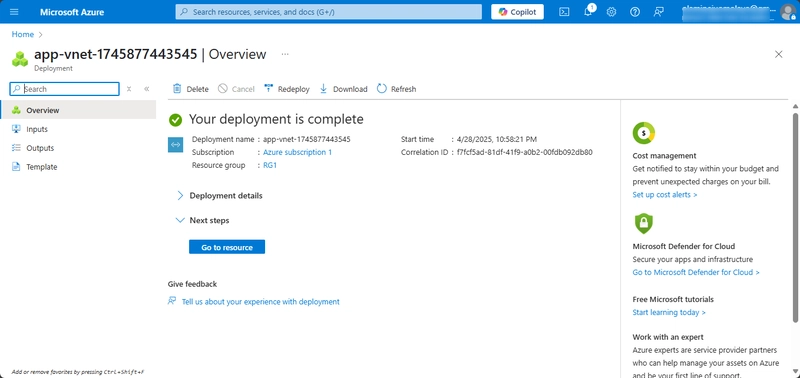Click the Redeploy toolbar button
This screenshot has width=800, height=378.
[287, 89]
